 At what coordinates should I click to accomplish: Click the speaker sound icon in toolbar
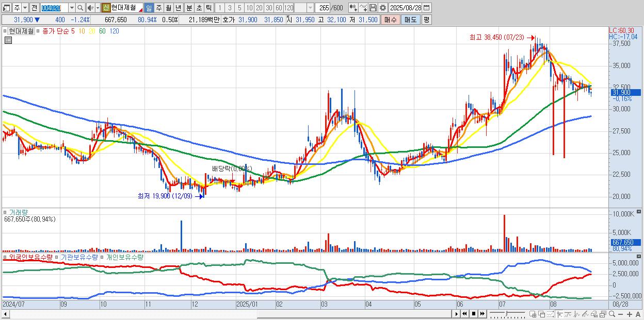(90, 8)
